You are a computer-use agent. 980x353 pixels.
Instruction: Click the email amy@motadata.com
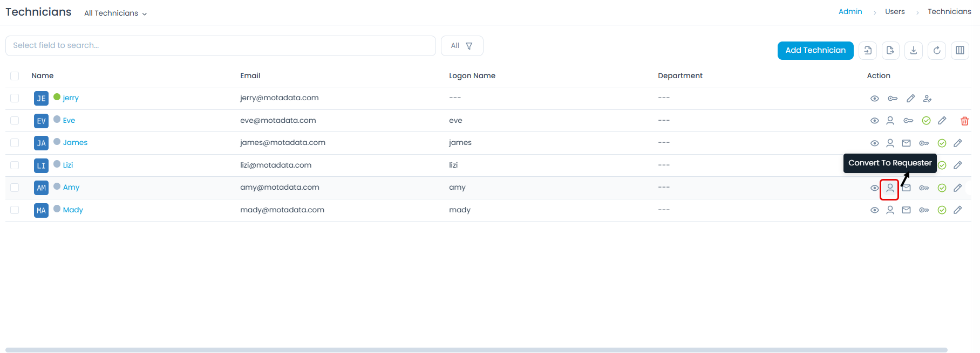click(x=280, y=187)
